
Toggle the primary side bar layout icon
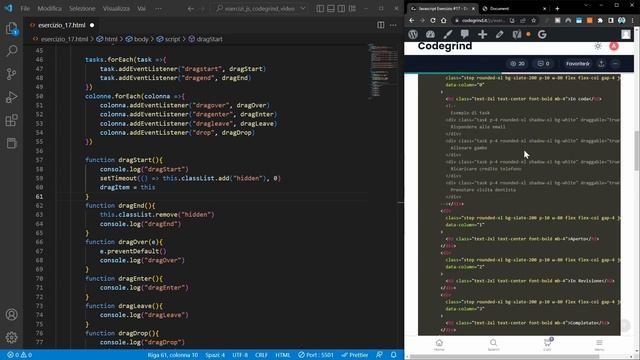point(320,8)
